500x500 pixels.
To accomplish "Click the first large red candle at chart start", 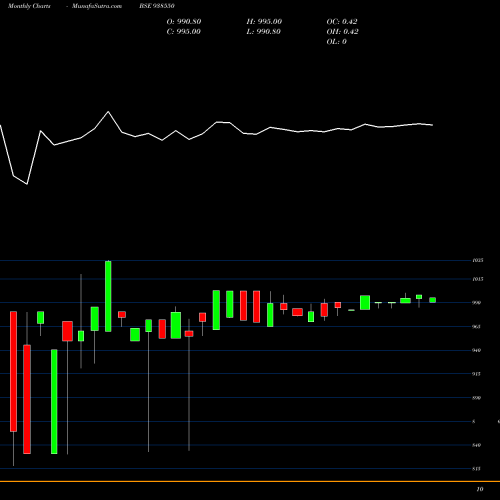I will tap(13, 372).
